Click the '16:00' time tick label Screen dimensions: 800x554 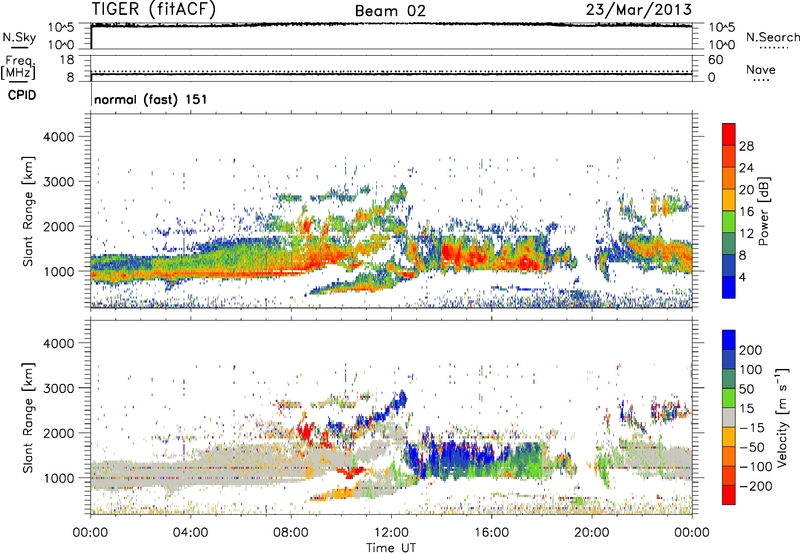pos(491,533)
